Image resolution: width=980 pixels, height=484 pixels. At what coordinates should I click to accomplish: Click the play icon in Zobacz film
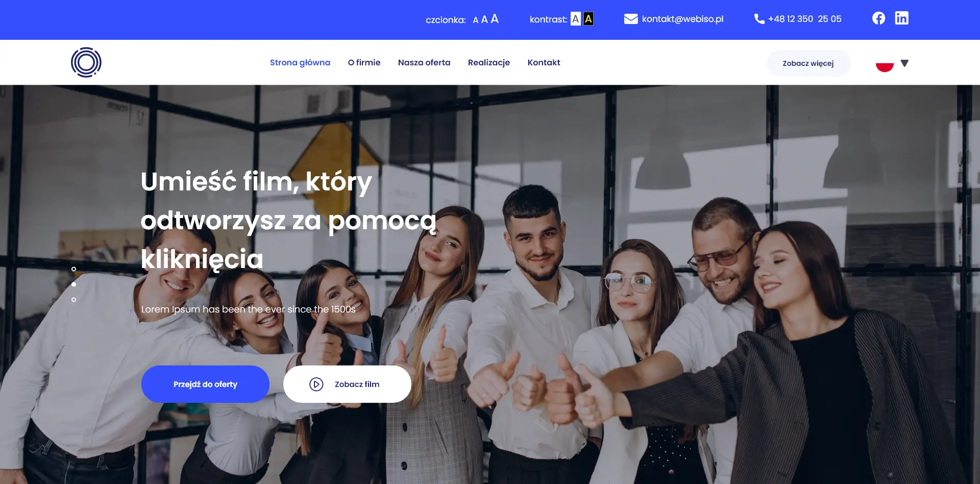(316, 384)
